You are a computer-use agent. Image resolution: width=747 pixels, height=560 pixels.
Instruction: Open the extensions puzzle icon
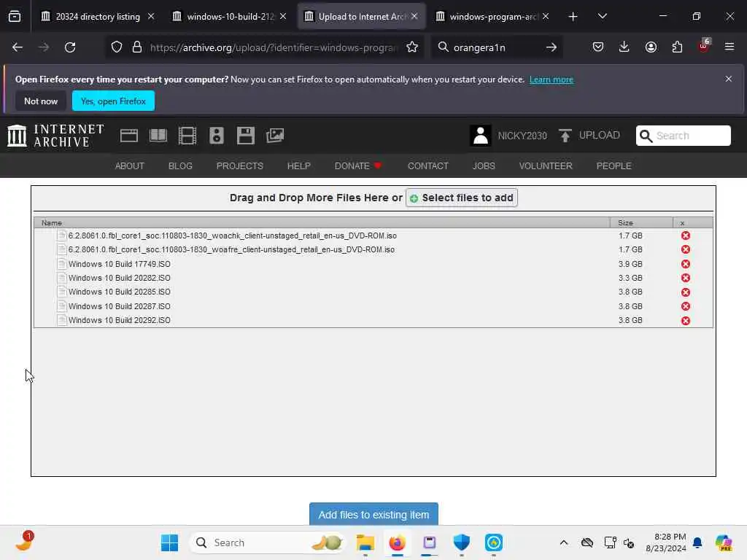click(x=677, y=47)
